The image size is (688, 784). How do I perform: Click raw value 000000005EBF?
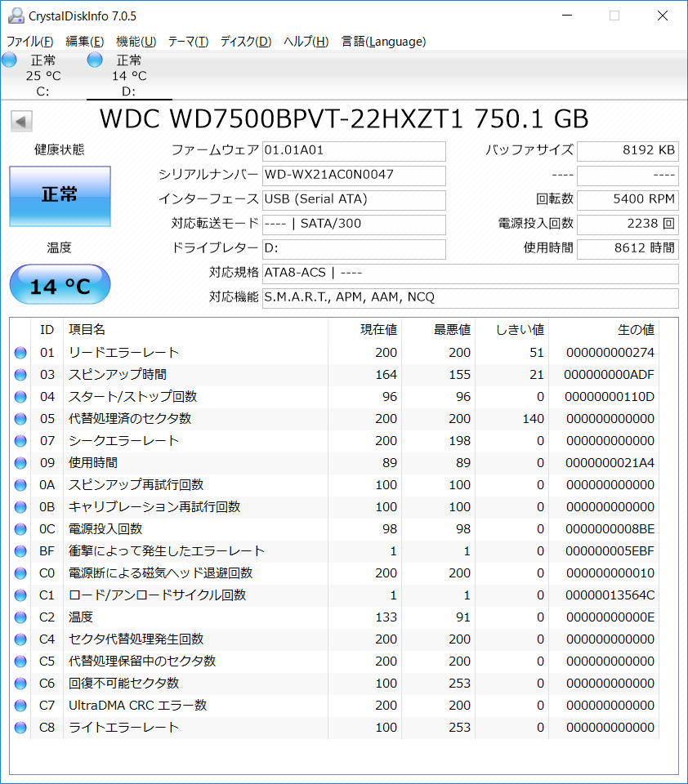coord(610,551)
